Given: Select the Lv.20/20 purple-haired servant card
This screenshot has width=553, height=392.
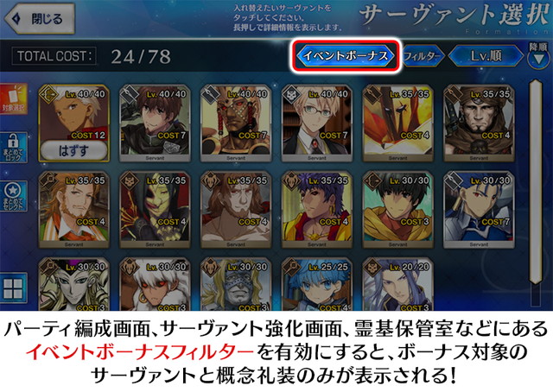Looking at the screenshot, I should coord(397,284).
